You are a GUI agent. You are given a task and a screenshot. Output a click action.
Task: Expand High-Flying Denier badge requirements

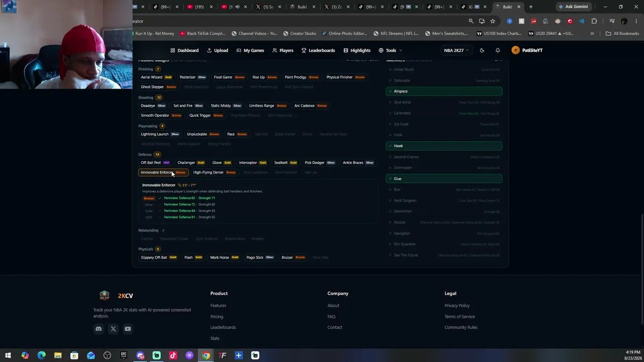[x=214, y=172]
